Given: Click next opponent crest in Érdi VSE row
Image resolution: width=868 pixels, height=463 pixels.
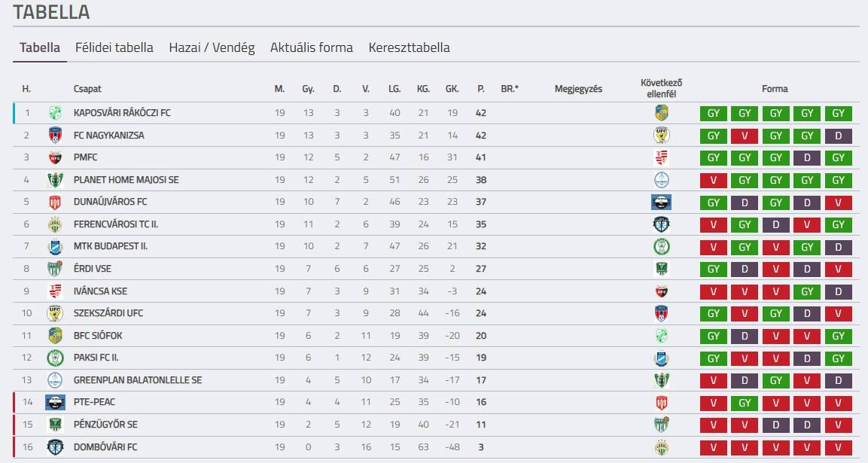Looking at the screenshot, I should click(x=661, y=269).
